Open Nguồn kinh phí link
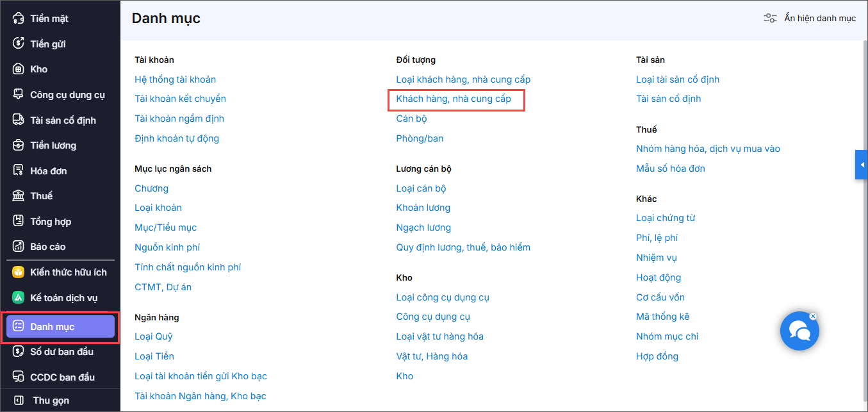The image size is (868, 412). pyautogui.click(x=167, y=247)
